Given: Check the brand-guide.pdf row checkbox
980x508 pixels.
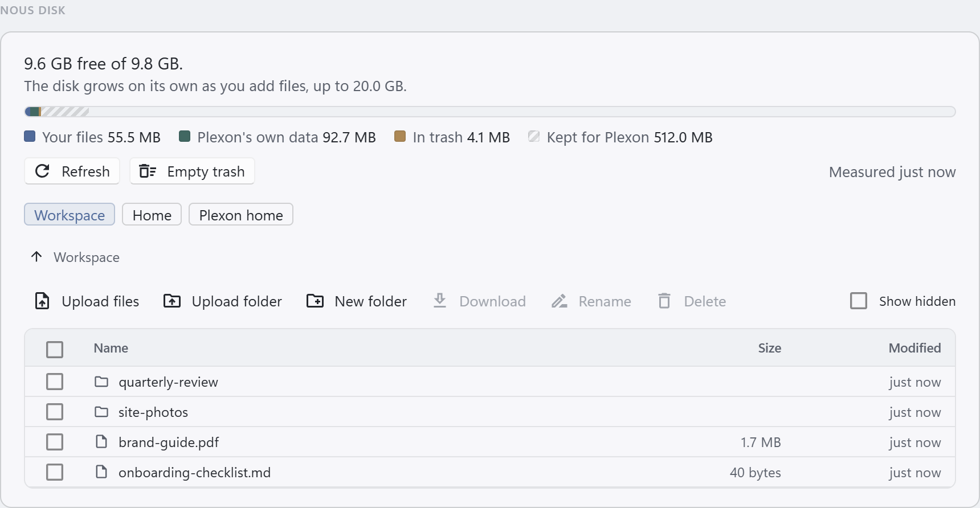Looking at the screenshot, I should [55, 442].
